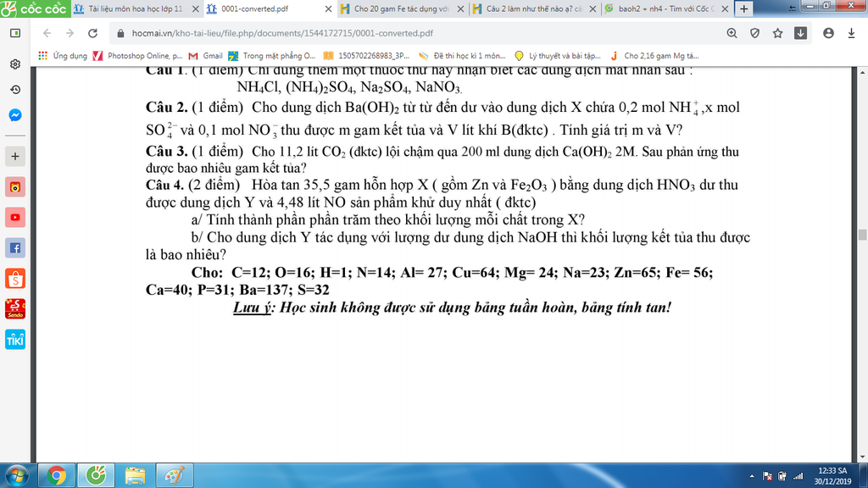Click the 'Lưu ý' underlined note text
The height and width of the screenshot is (488, 868).
[252, 307]
